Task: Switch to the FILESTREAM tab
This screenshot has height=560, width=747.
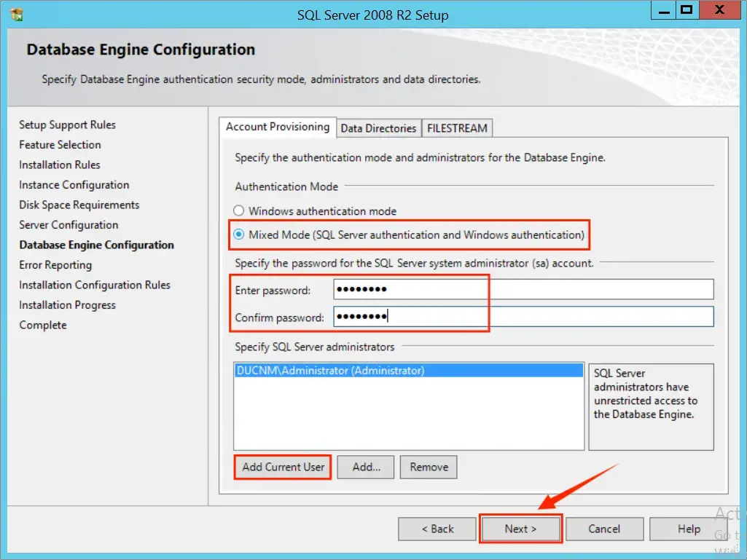Action: tap(457, 128)
